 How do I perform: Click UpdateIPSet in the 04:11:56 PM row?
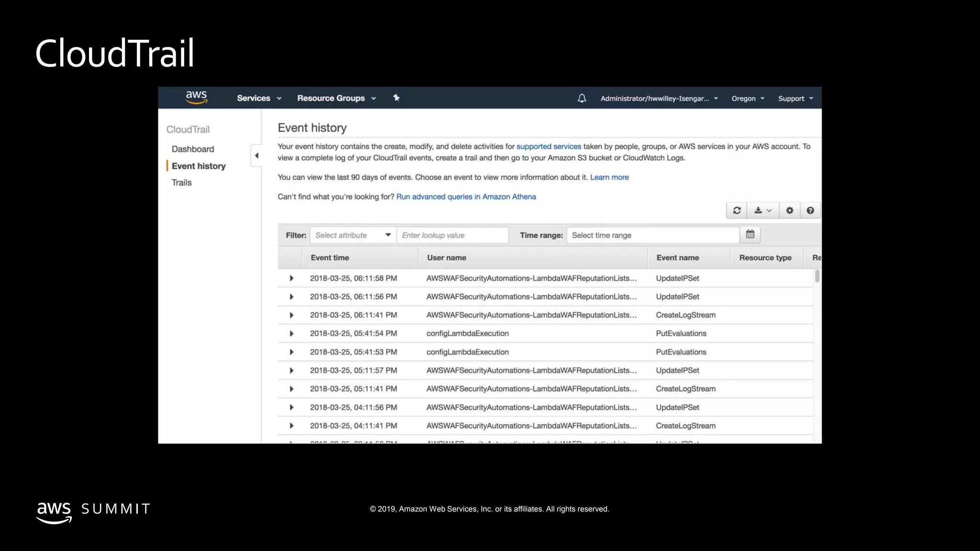coord(678,408)
